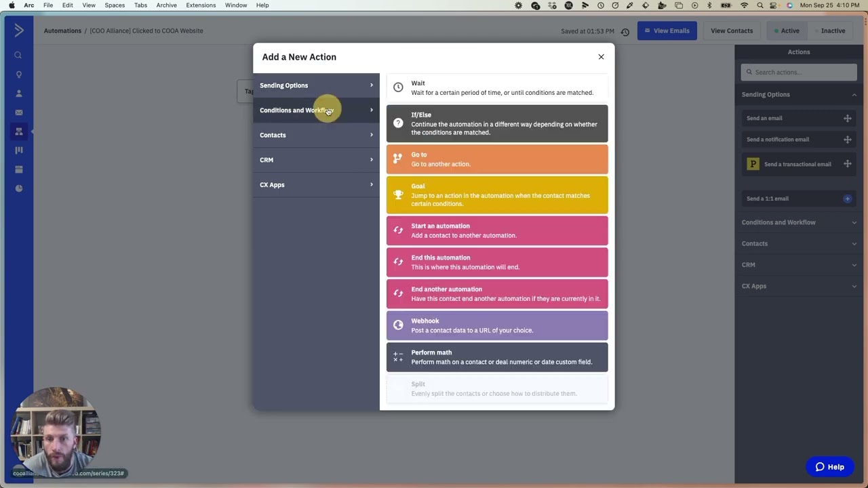Screen dimensions: 868x488
Task: Open macOS Spotlight search in menu bar
Action: pos(759,5)
